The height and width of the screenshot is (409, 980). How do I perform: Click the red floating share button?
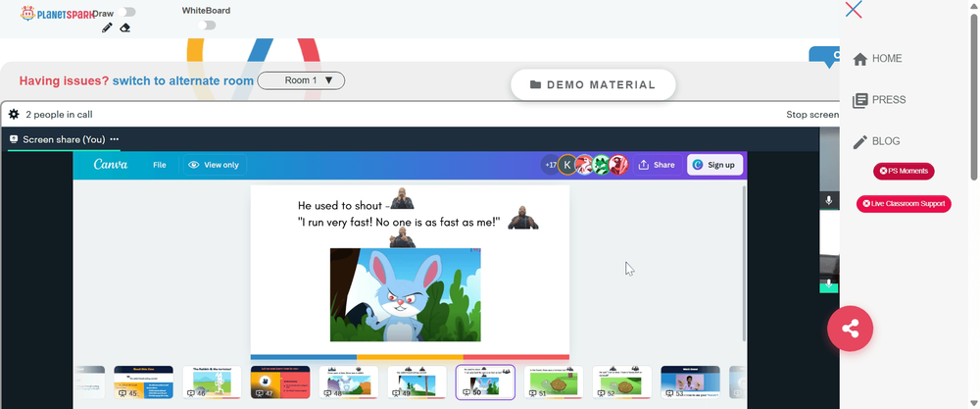pyautogui.click(x=850, y=329)
